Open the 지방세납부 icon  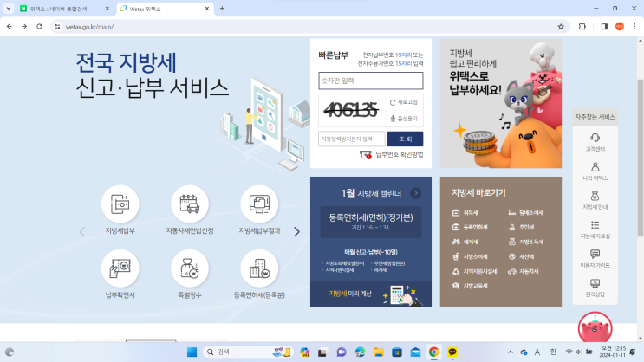coord(120,204)
